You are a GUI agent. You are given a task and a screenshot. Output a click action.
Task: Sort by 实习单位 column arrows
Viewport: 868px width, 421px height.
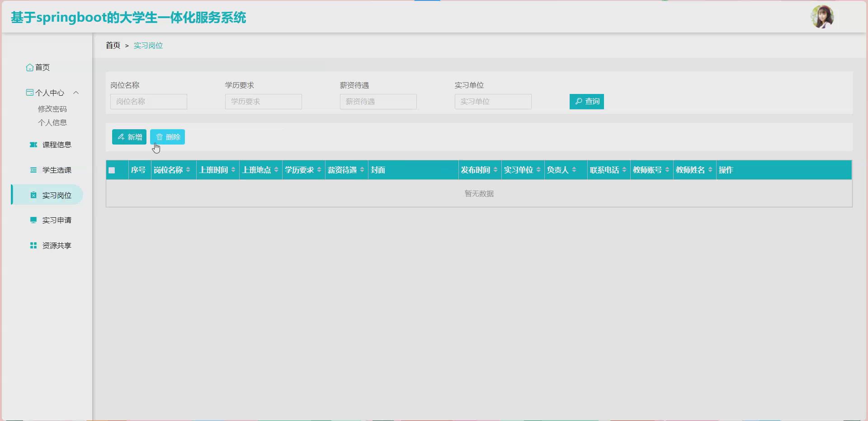click(538, 170)
